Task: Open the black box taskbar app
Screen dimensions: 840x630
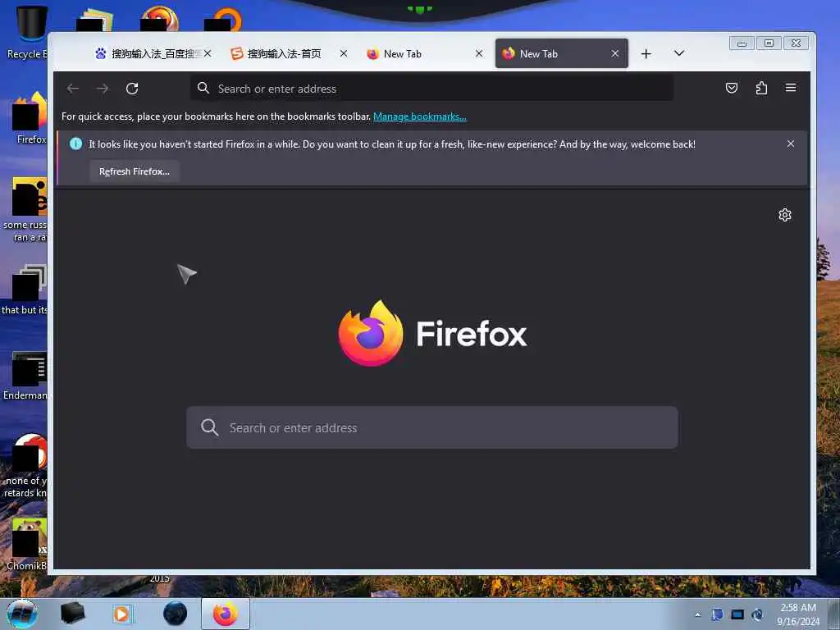Action: [72, 613]
